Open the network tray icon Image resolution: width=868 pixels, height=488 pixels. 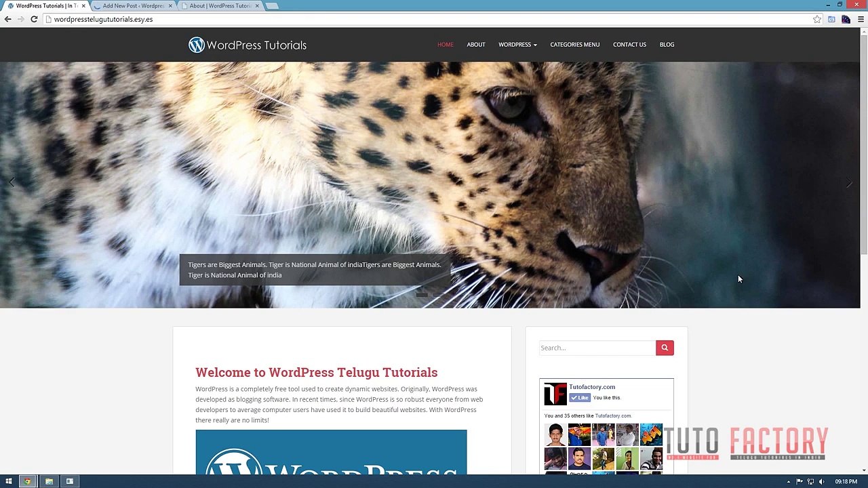(x=810, y=481)
